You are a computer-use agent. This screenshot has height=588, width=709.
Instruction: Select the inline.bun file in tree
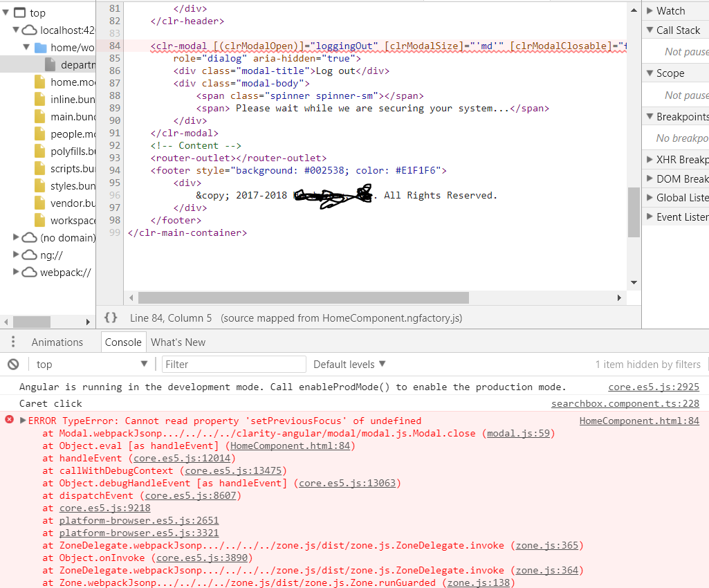66,99
